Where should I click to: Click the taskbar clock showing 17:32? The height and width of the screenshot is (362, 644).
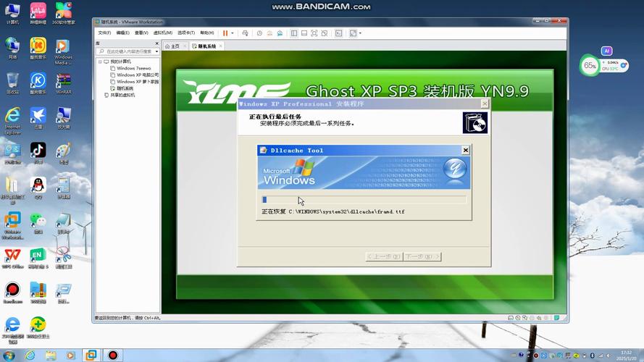coord(627,355)
